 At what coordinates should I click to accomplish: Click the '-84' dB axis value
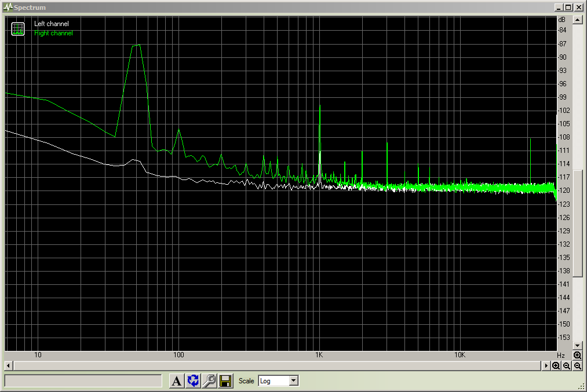[562, 30]
